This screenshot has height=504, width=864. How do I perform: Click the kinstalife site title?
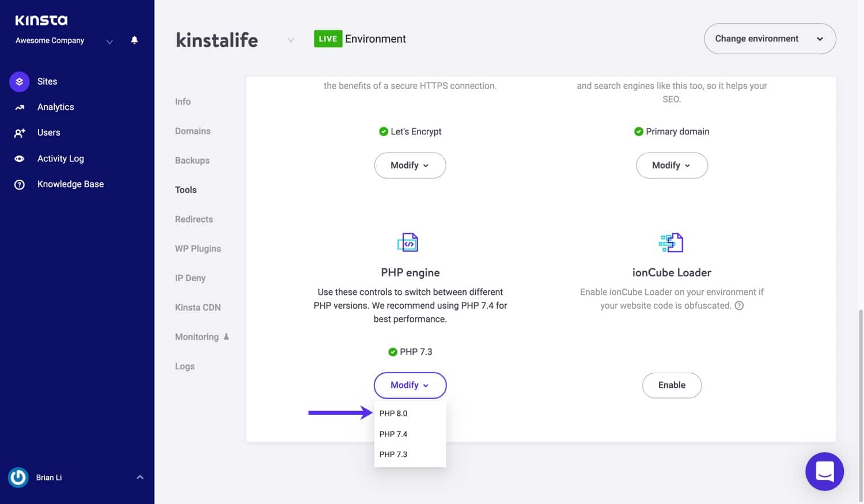(217, 40)
